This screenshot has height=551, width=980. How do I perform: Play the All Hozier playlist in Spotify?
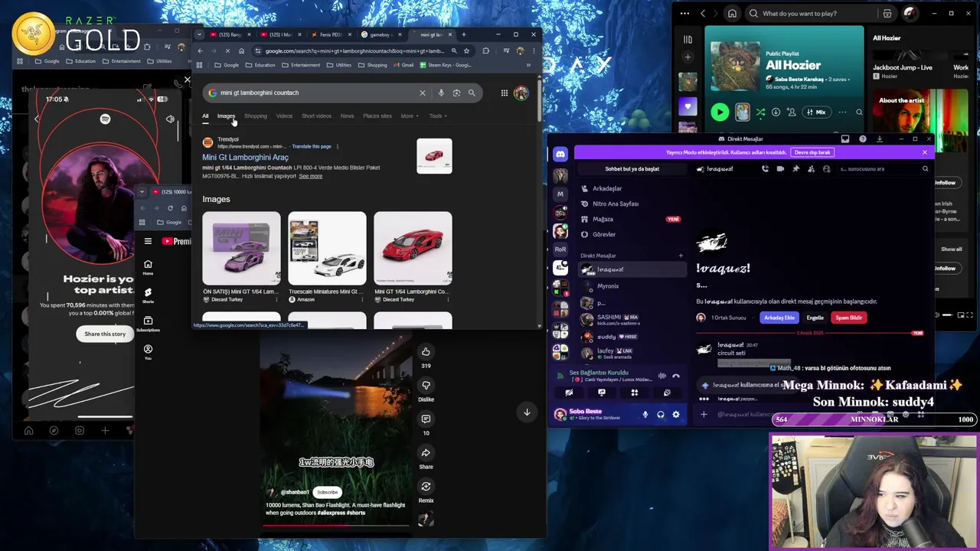click(x=720, y=112)
